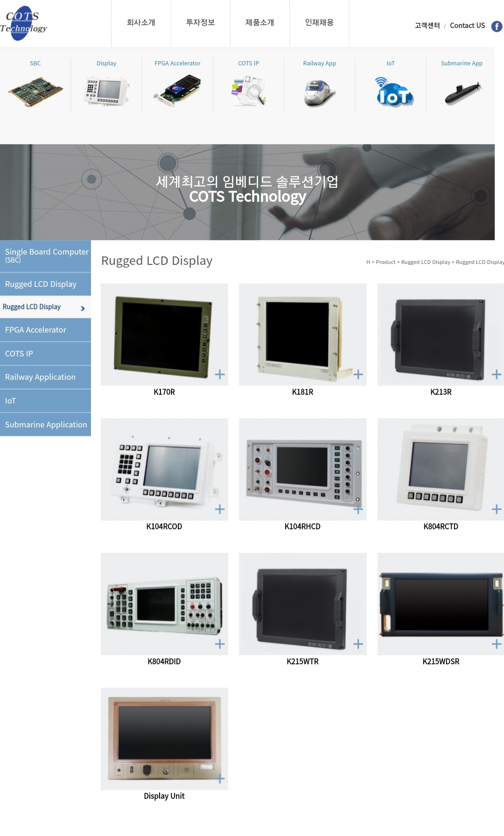Open the K215WDSR product thumbnail
The height and width of the screenshot is (836, 504).
[x=441, y=604]
